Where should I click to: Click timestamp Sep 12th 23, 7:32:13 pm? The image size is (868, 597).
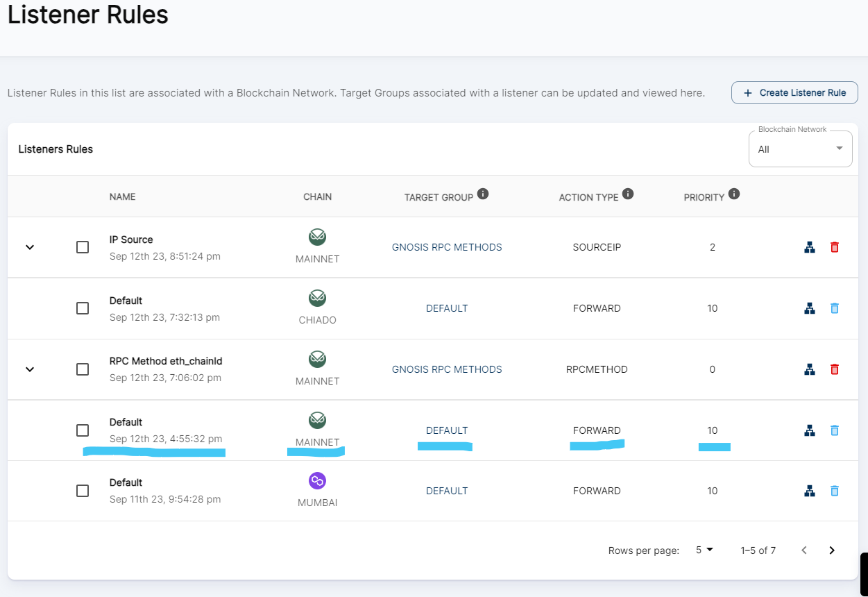pos(164,317)
